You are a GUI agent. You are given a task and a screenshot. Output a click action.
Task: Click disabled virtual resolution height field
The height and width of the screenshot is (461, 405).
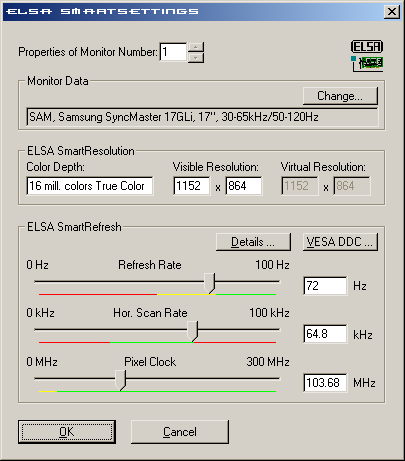click(352, 186)
